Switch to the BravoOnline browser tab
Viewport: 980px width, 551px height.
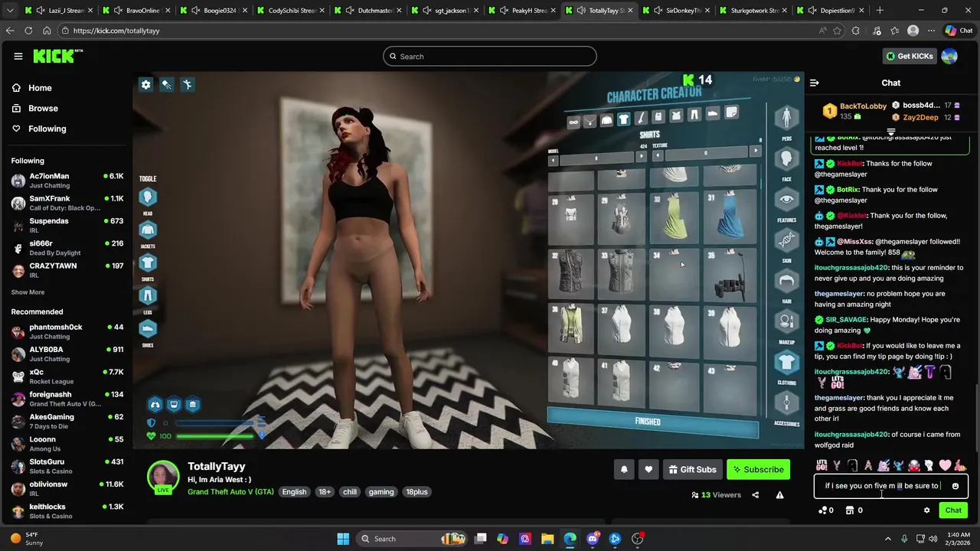(135, 11)
